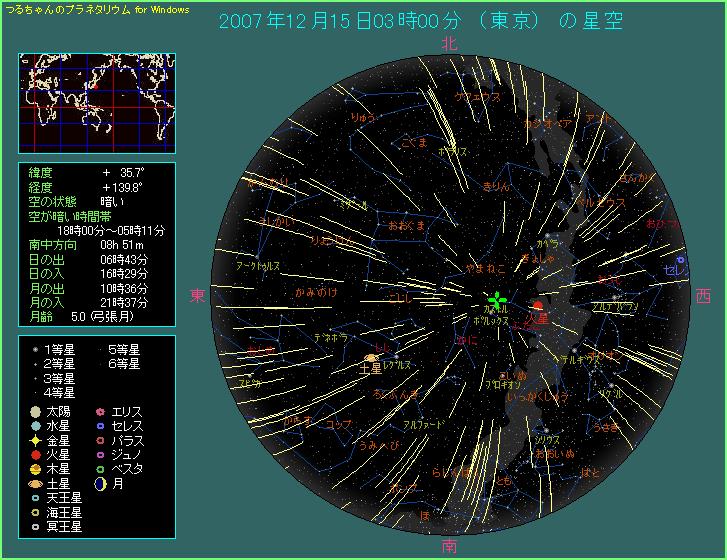The width and height of the screenshot is (727, 560).
Task: Click the south (南) direction label
Action: coord(449,546)
